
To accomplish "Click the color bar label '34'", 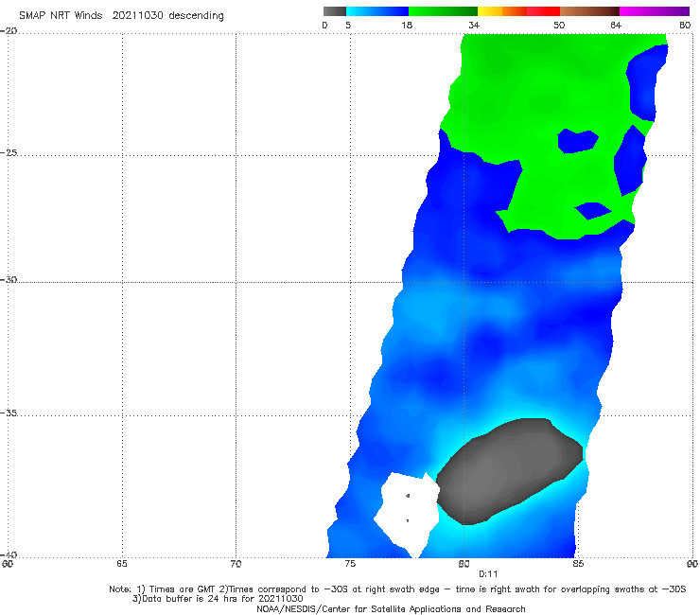I will tap(474, 25).
